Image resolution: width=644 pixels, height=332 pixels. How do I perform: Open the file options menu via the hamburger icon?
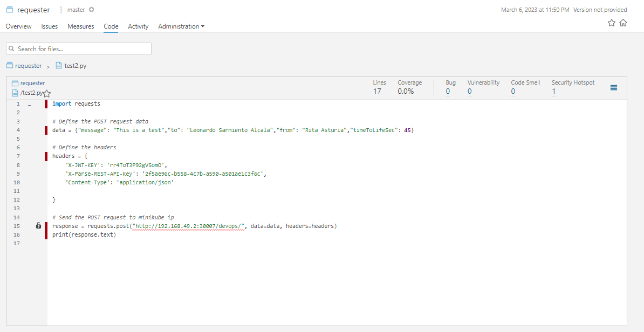[614, 88]
